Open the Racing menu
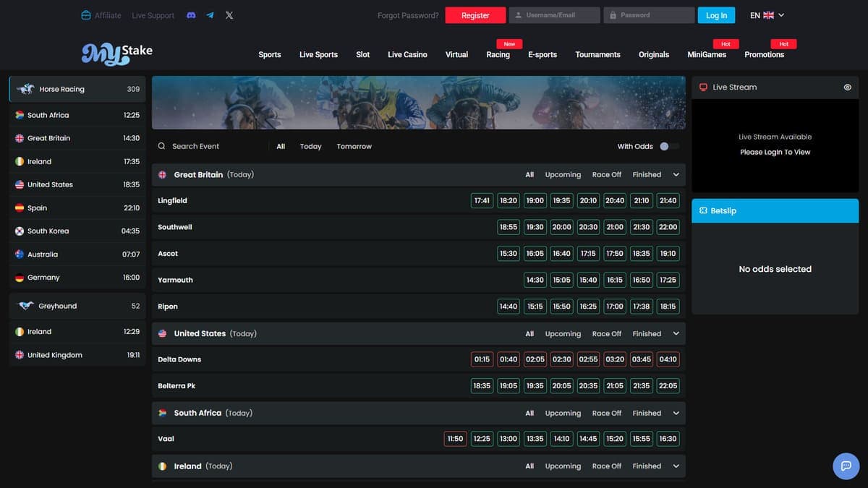The height and width of the screenshot is (488, 868). (x=498, y=54)
